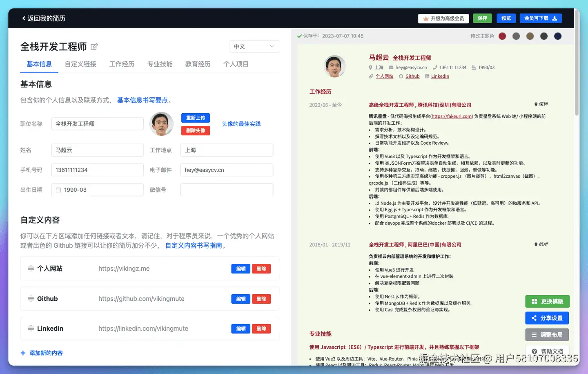
Task: Click the plus icon beside 添加新的内容
Action: click(24, 353)
